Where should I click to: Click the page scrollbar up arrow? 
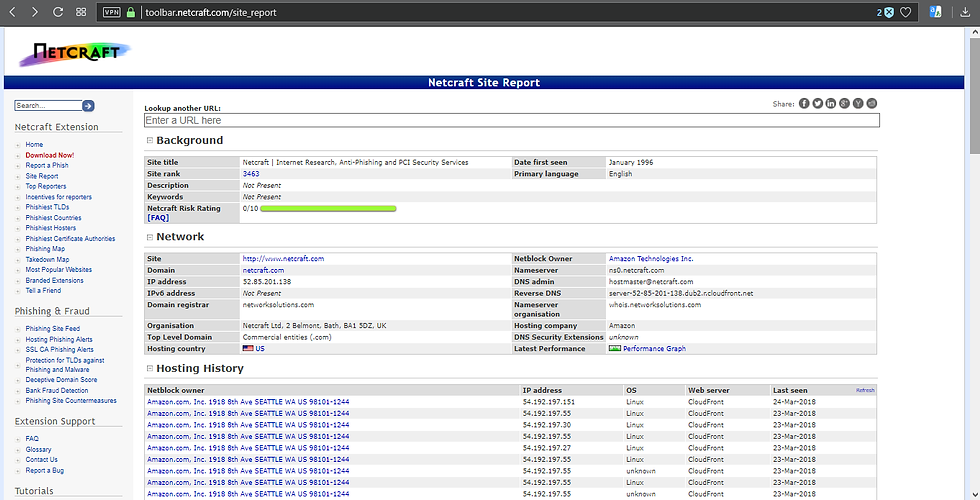pyautogui.click(x=974, y=32)
